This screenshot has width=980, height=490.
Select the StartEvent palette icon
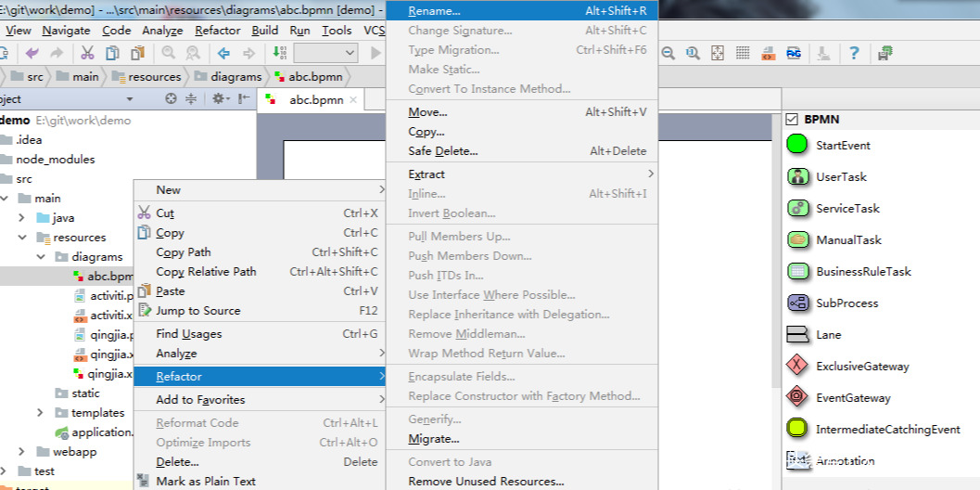797,146
